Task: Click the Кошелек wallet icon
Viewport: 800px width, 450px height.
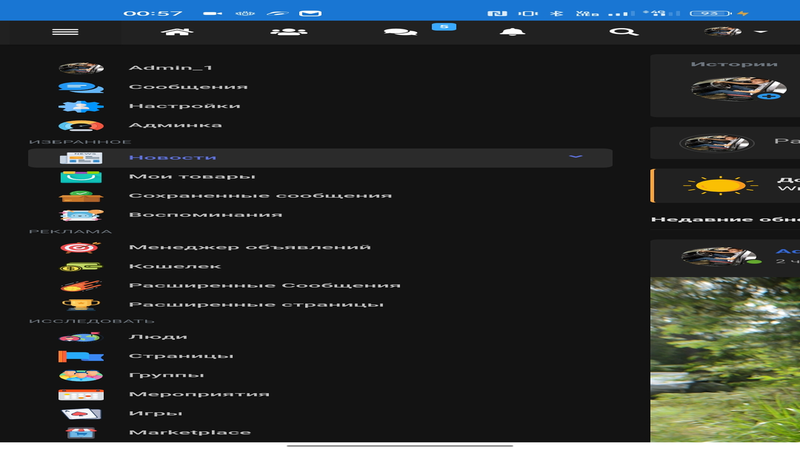Action: tap(81, 266)
